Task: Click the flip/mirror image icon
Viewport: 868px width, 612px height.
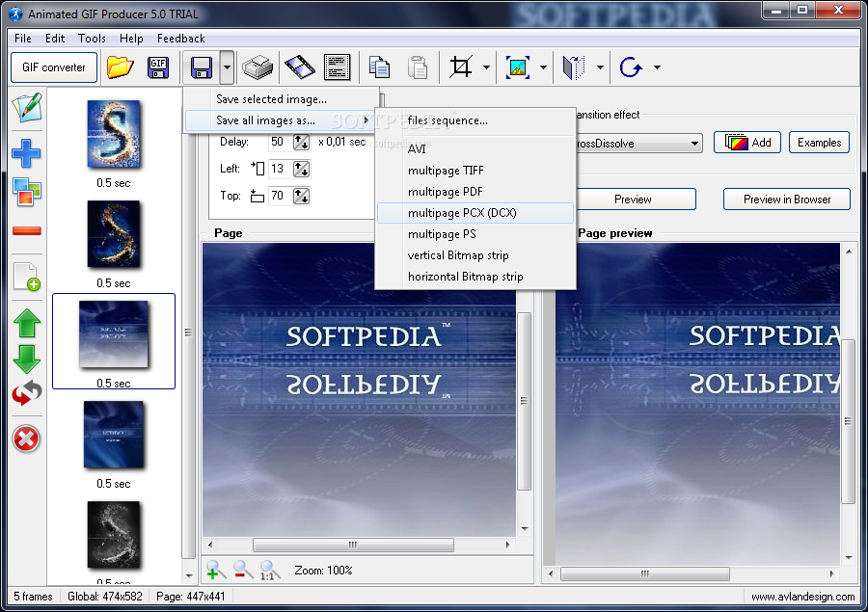Action: tap(574, 67)
